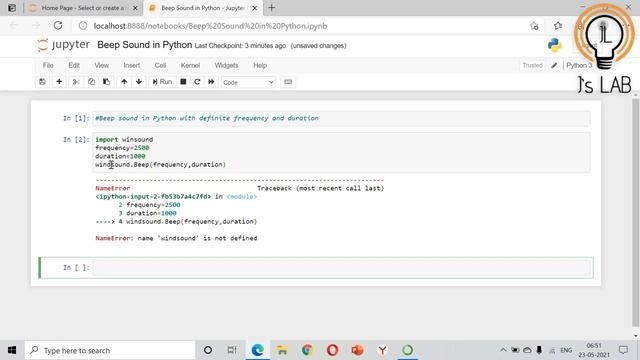Open Google Chrome on taskbar
640x360 pixels.
tap(307, 350)
